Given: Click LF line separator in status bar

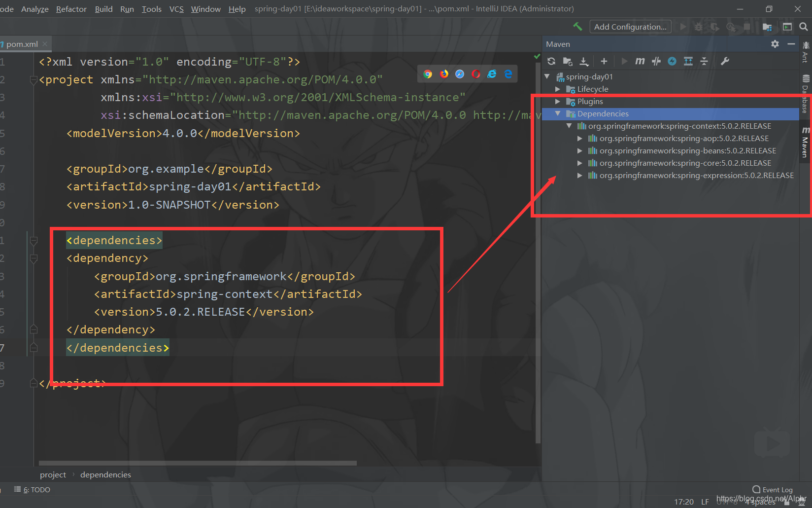Looking at the screenshot, I should [x=705, y=502].
